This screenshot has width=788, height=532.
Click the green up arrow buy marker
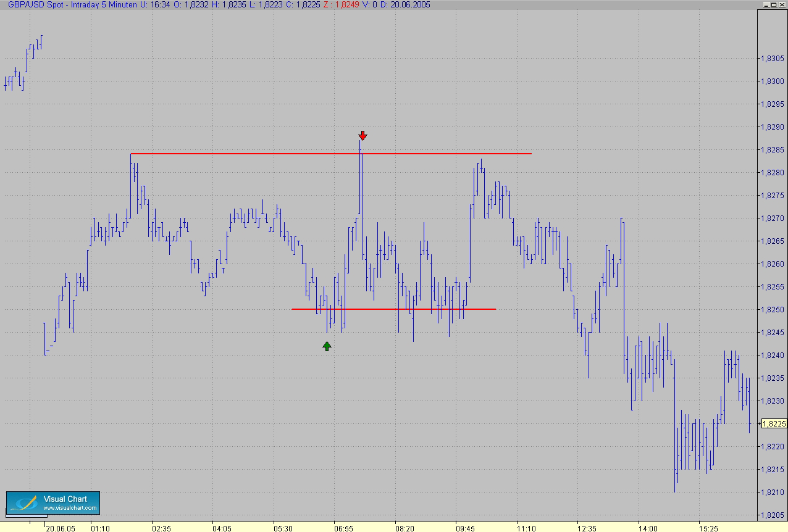click(327, 346)
